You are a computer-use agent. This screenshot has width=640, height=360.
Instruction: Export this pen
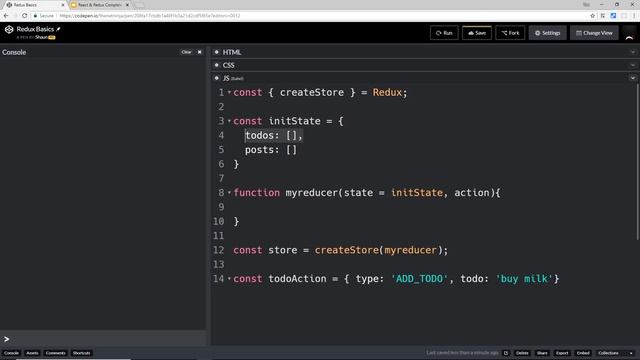562,353
